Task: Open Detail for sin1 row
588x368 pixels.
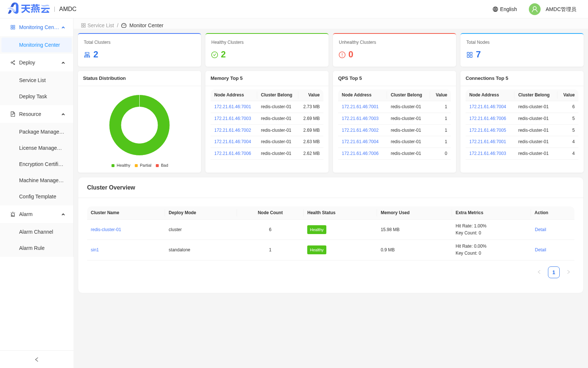Action: [x=540, y=250]
